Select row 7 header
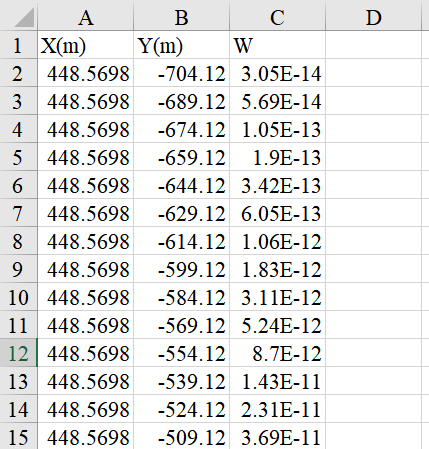This screenshot has height=449, width=429. click(18, 213)
